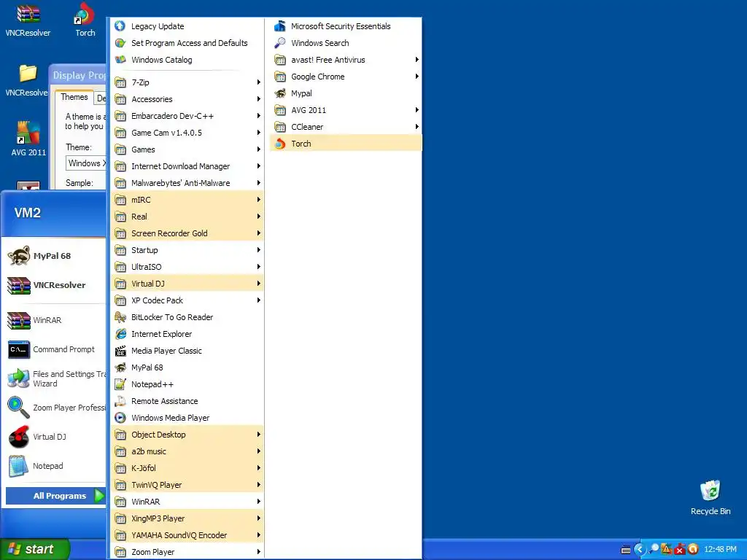747x560 pixels.
Task: Open Notepad from the start menu
Action: (53, 466)
